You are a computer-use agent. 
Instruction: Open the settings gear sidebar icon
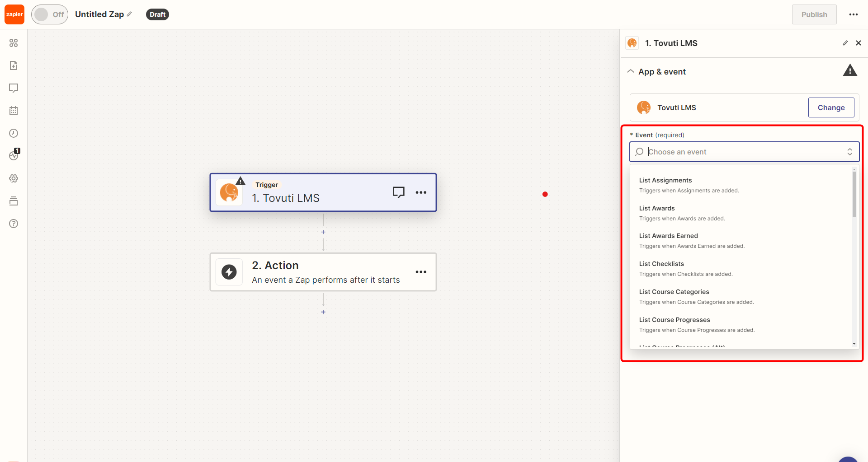tap(14, 178)
